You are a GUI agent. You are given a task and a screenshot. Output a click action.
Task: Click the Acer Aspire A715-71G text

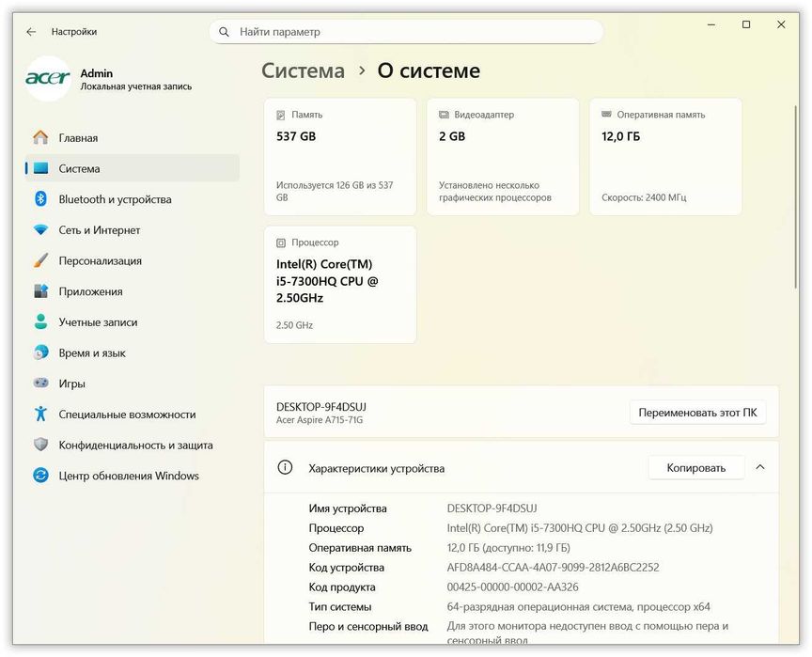pyautogui.click(x=320, y=420)
